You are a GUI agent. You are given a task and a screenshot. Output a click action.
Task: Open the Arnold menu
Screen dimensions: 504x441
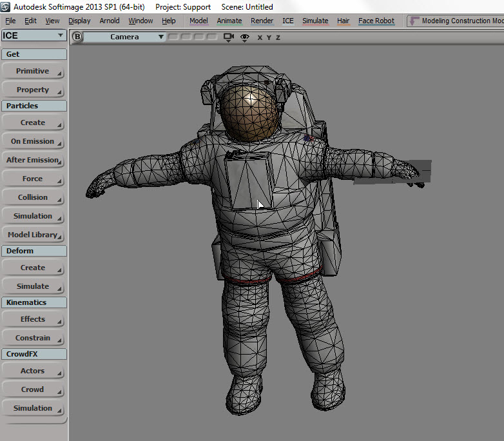pyautogui.click(x=109, y=21)
